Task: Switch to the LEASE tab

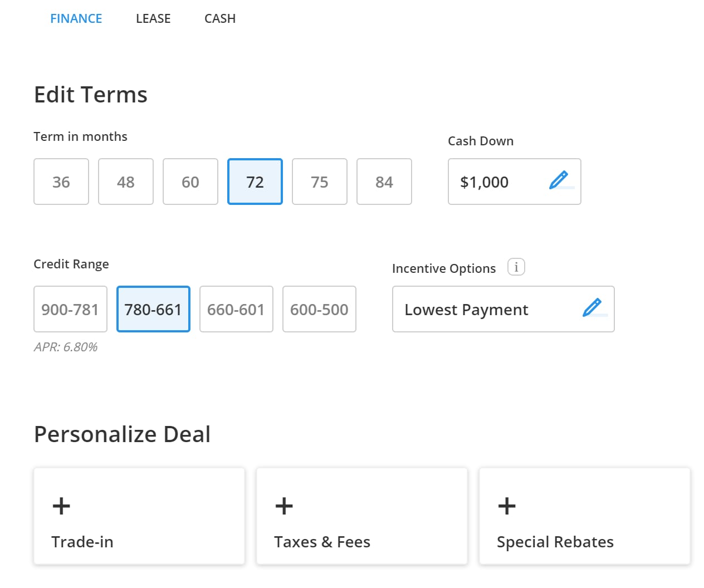Action: (153, 18)
